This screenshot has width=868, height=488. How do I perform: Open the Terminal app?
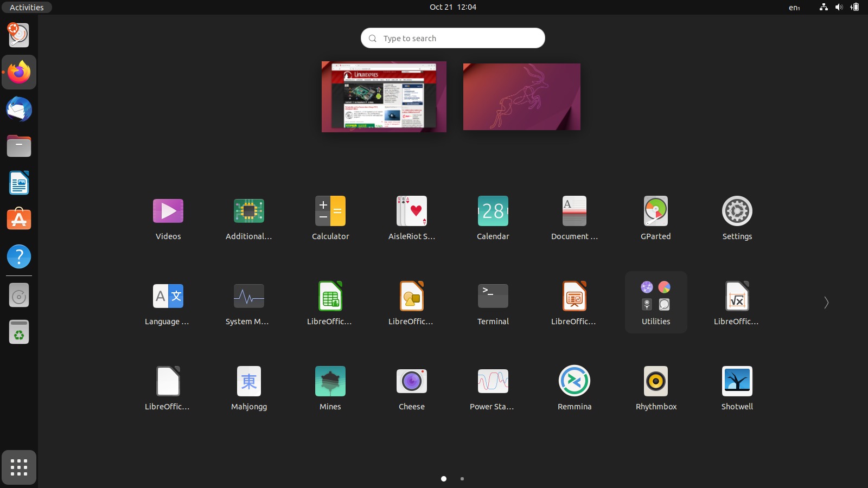493,303
